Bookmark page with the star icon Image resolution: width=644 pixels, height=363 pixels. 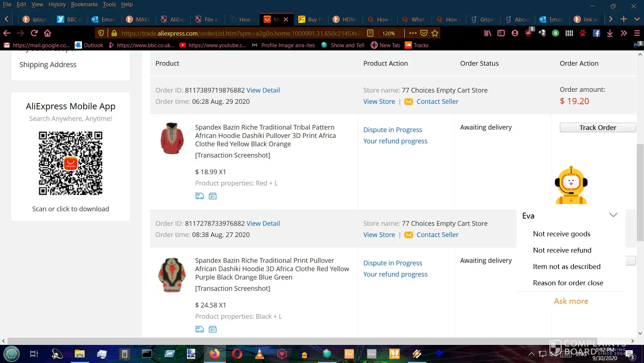[x=435, y=33]
